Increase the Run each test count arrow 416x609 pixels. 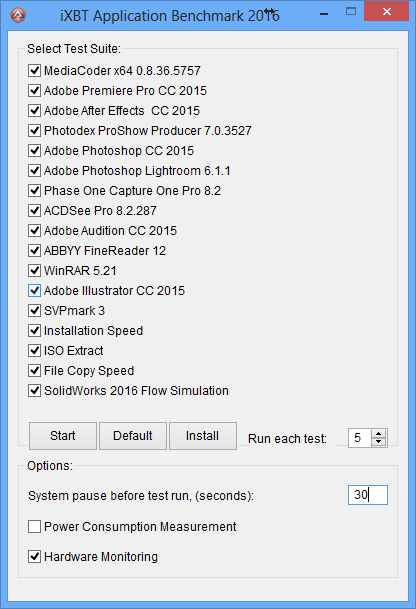[379, 434]
